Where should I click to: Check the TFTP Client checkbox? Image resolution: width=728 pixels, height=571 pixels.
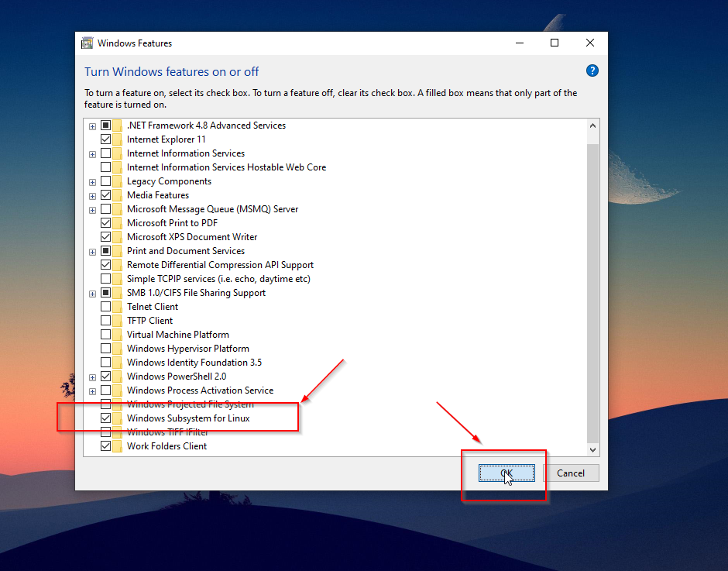(x=105, y=321)
